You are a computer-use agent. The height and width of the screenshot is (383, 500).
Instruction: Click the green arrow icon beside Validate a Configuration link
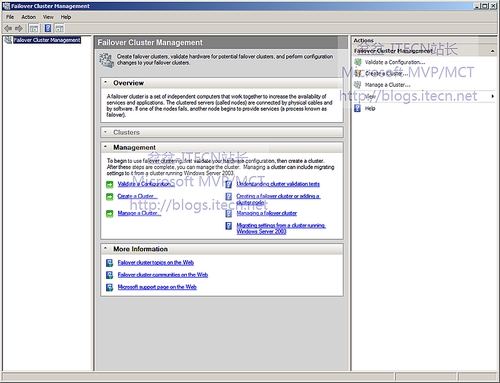pyautogui.click(x=109, y=184)
